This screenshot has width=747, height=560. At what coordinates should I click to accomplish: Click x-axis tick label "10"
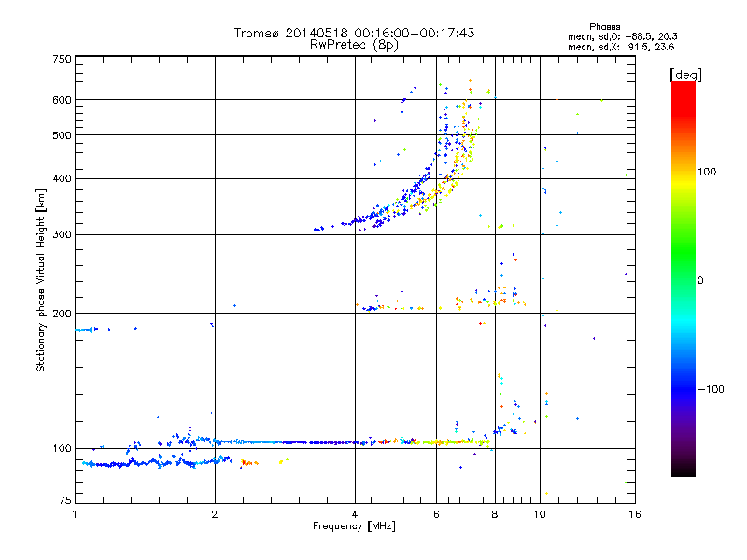[540, 514]
